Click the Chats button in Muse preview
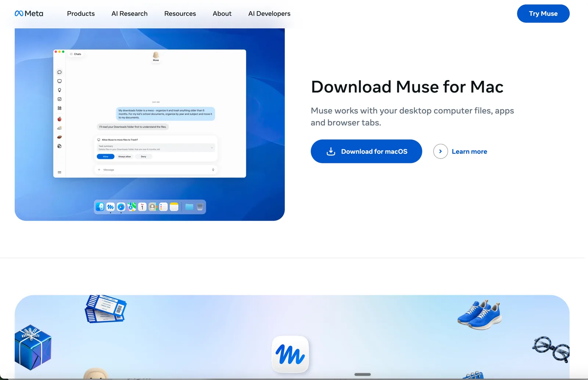This screenshot has height=380, width=588. 76,54
